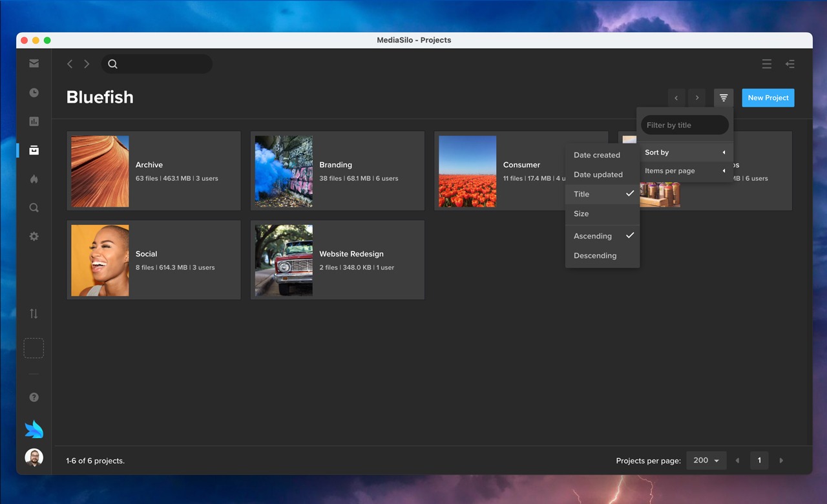Viewport: 827px width, 504px height.
Task: Open the sidebar search magnifier icon
Action: (34, 207)
